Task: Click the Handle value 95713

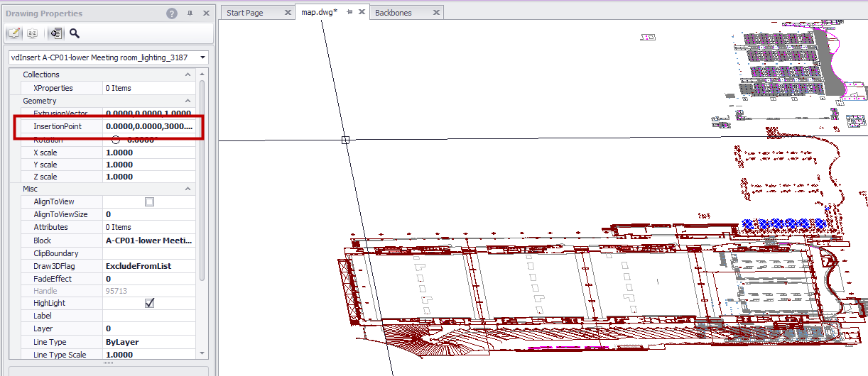Action: tap(149, 291)
